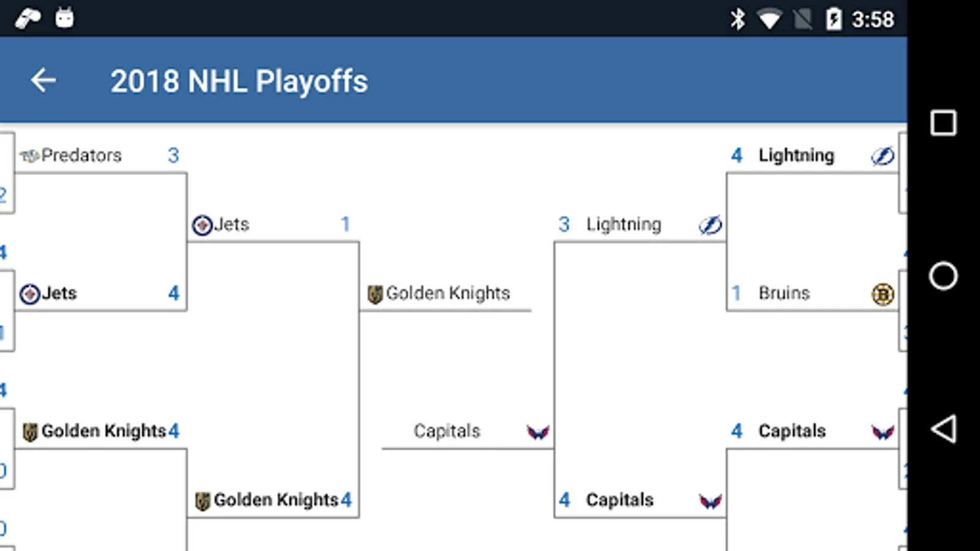Tap Lightning logo in conference final
The height and width of the screenshot is (551, 980).
pyautogui.click(x=710, y=225)
